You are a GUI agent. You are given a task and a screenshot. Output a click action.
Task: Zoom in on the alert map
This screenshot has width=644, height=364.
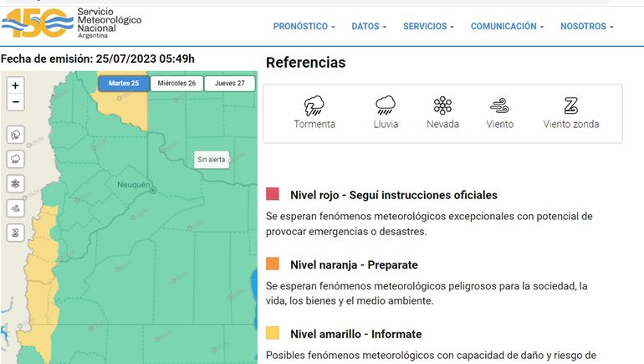(15, 85)
